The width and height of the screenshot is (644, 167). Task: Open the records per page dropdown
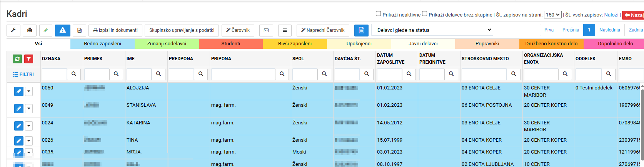coord(552,15)
